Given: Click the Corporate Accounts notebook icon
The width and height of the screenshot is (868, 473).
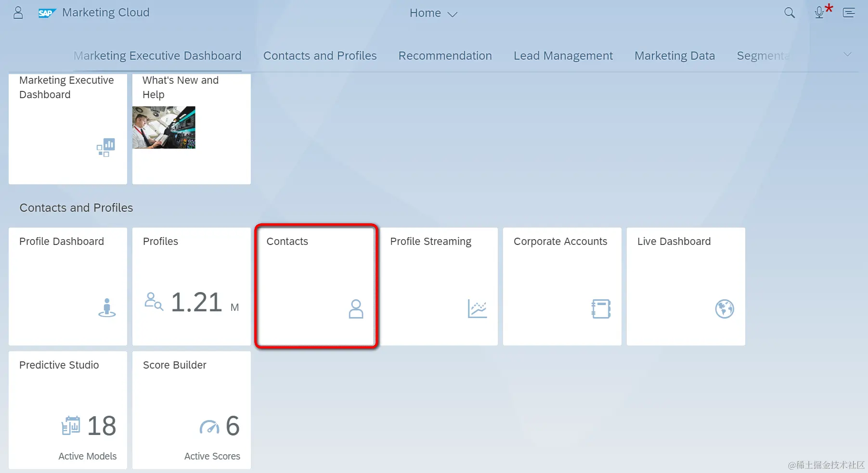Looking at the screenshot, I should coord(601,309).
